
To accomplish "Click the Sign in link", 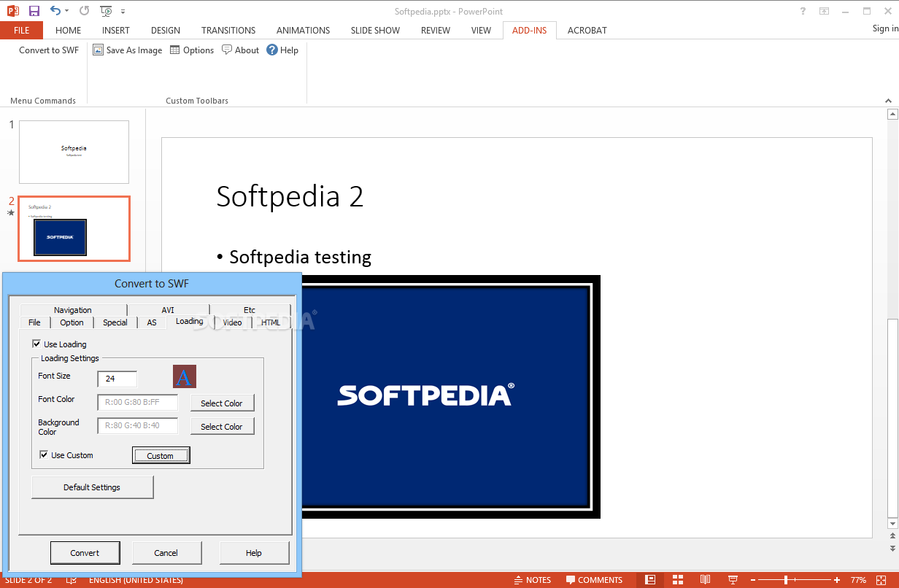I will tap(885, 28).
